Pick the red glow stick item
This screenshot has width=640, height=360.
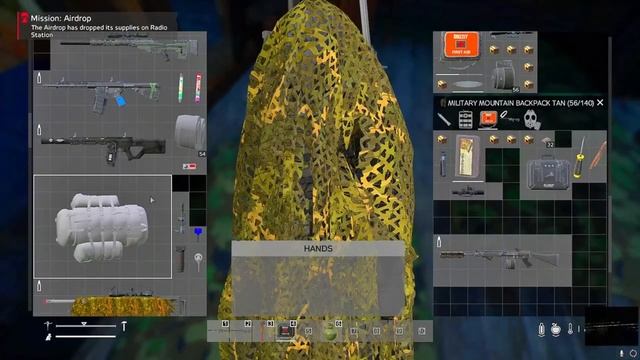[198, 87]
